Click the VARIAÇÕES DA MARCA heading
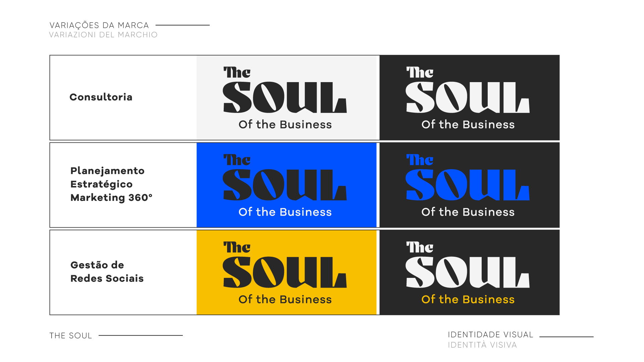The height and width of the screenshot is (362, 644). (99, 25)
